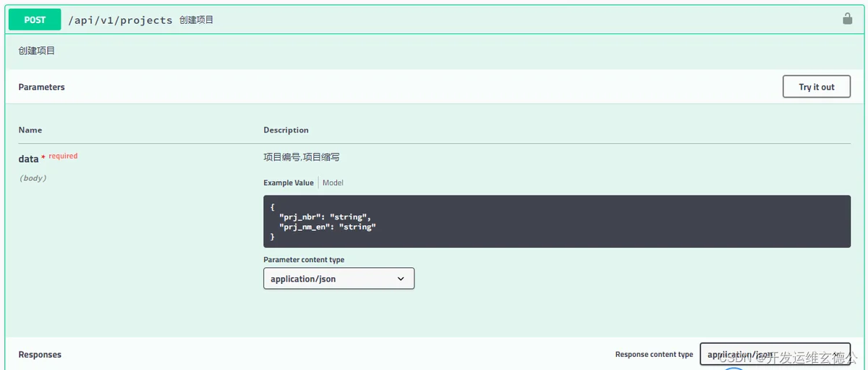Click the data parameter name
The height and width of the screenshot is (370, 868).
coord(28,159)
